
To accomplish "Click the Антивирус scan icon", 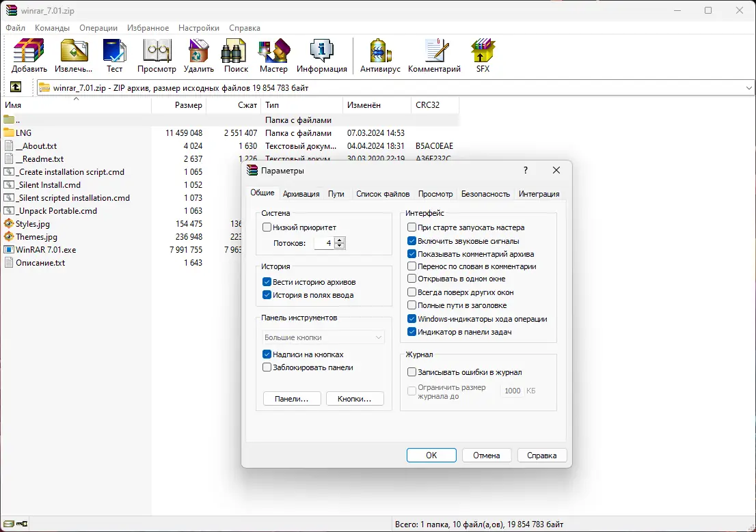I will (380, 51).
